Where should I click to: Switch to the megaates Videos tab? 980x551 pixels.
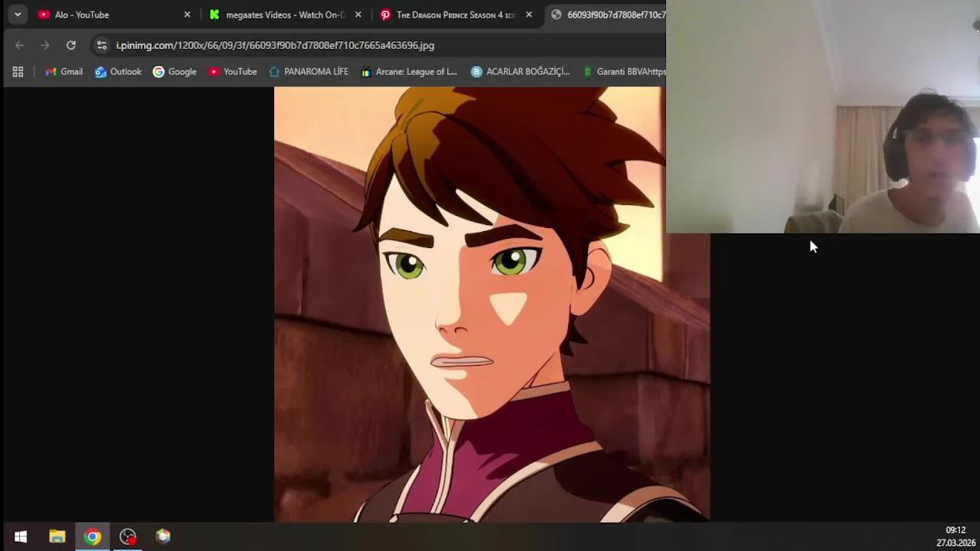285,15
